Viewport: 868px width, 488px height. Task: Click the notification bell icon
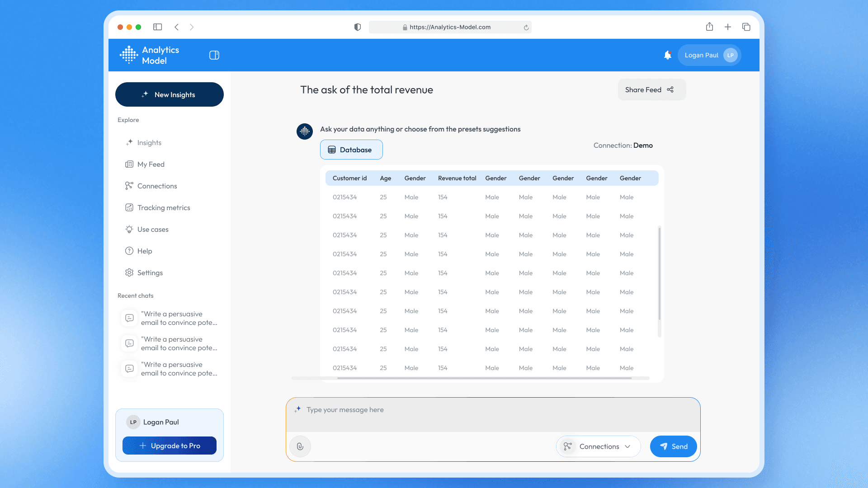[667, 55]
